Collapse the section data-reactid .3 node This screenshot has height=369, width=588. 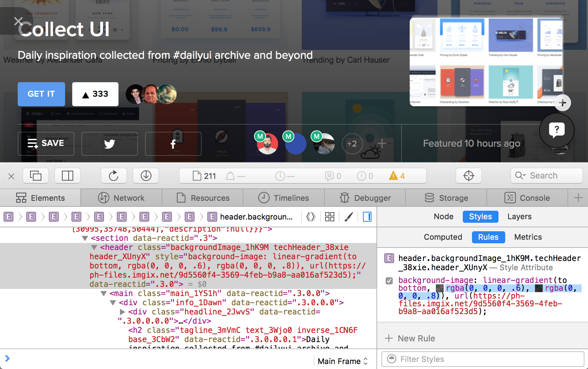85,238
